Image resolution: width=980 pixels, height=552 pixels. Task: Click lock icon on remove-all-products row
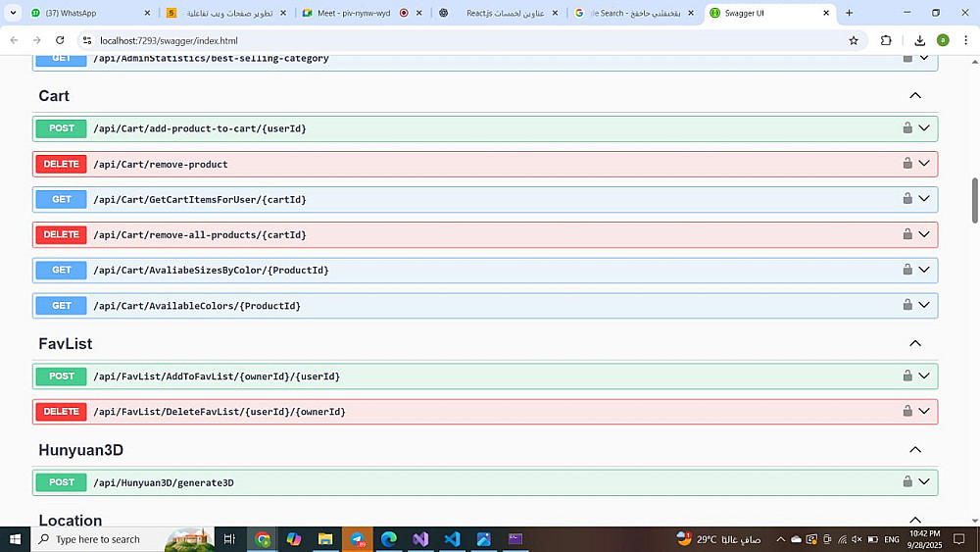[906, 234]
